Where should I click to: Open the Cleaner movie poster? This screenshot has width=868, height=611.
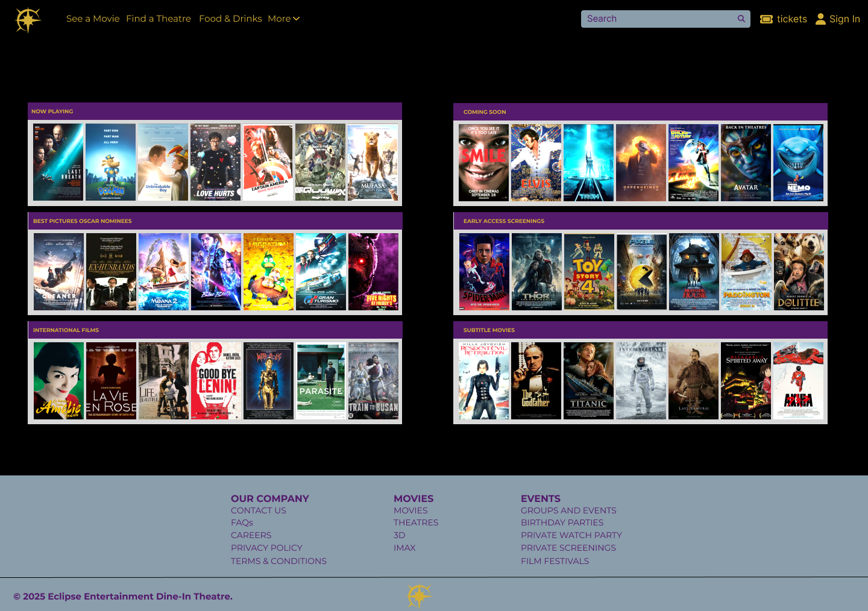58,272
